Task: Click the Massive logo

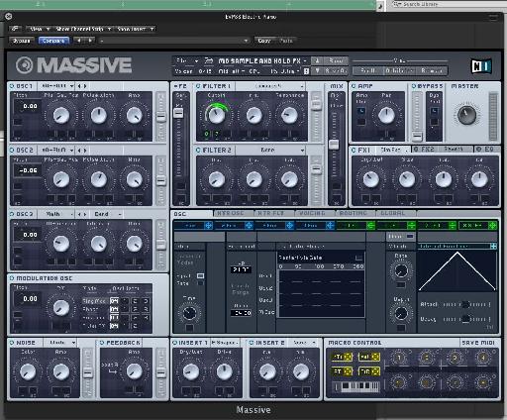Action: (73, 65)
